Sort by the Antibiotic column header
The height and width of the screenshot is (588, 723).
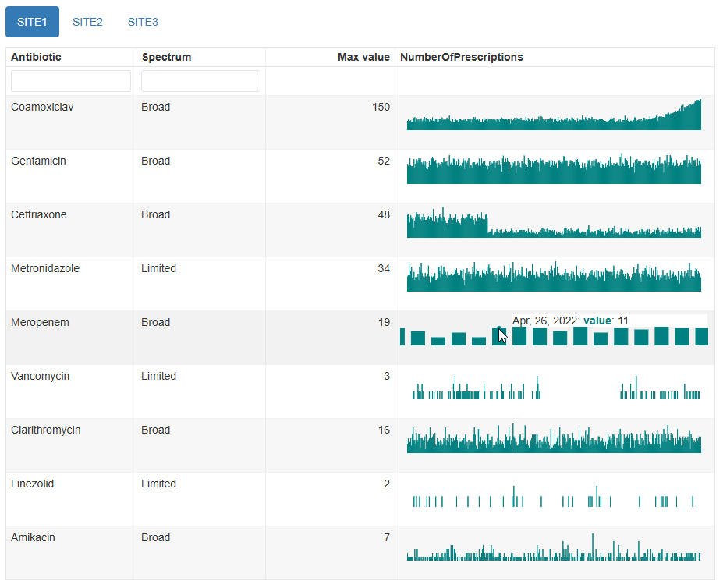click(x=37, y=57)
